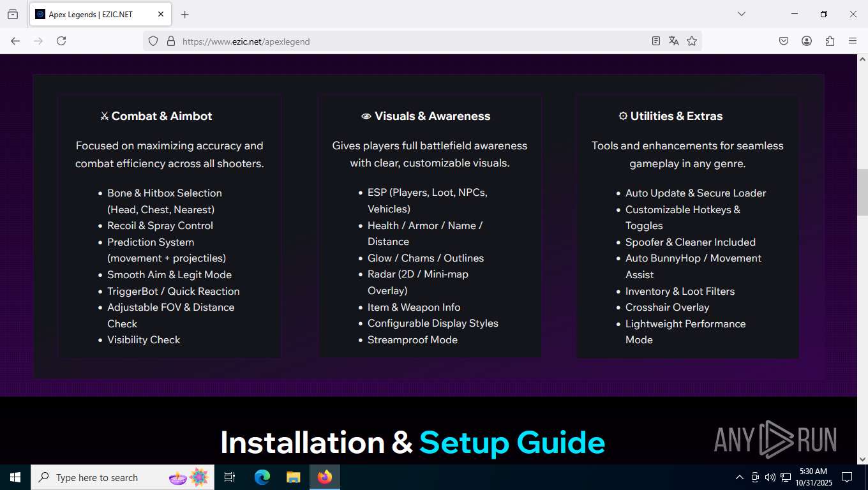Click the gear Utilities icon
Image resolution: width=868 pixels, height=490 pixels.
point(623,116)
